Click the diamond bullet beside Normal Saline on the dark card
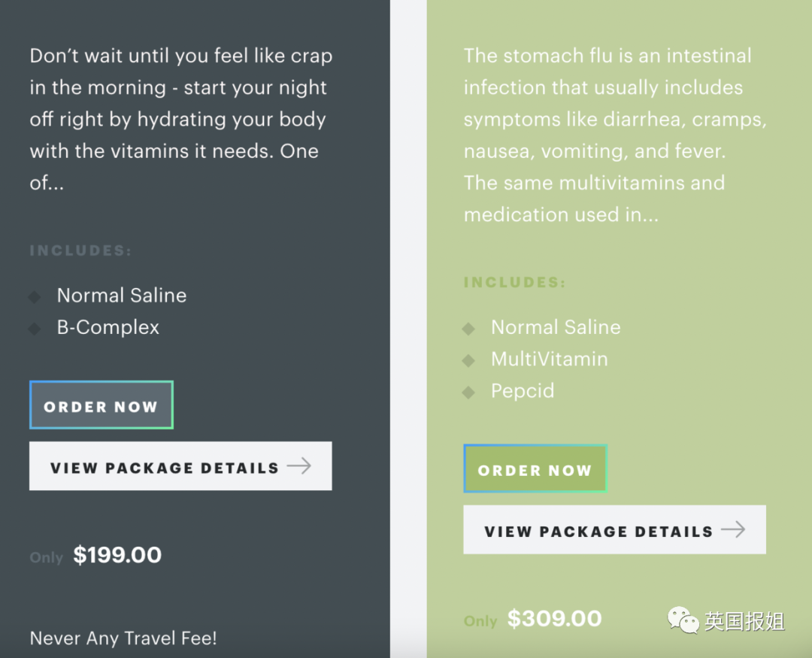 (x=35, y=296)
